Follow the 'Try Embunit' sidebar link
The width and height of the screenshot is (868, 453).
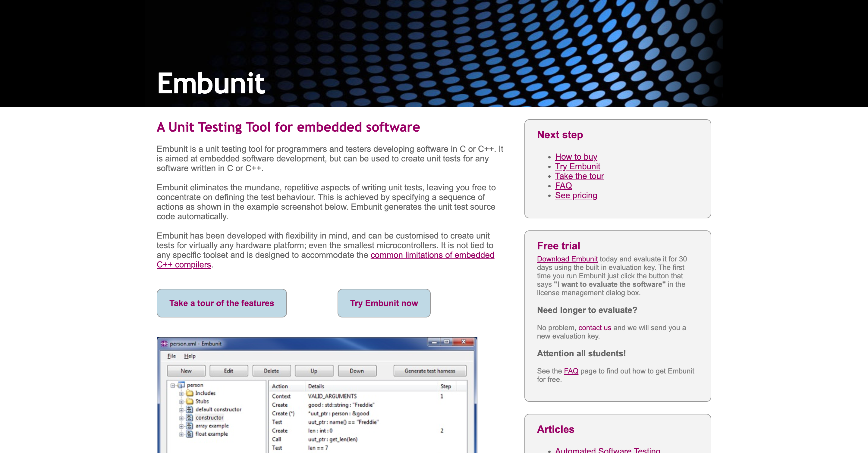click(x=577, y=166)
